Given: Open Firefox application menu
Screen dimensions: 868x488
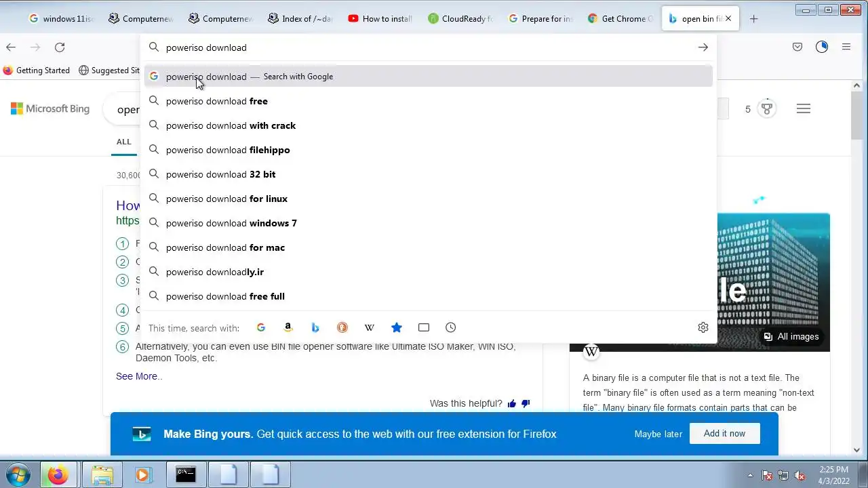Looking at the screenshot, I should [846, 47].
